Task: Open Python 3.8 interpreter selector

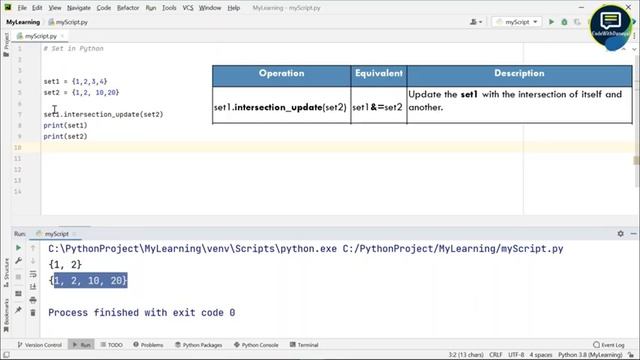Action: pyautogui.click(x=590, y=355)
